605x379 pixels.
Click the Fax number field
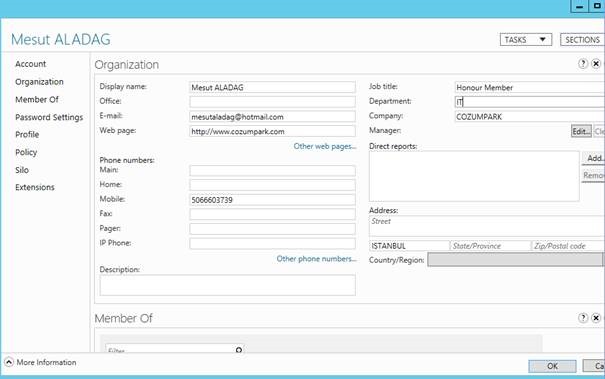(272, 214)
